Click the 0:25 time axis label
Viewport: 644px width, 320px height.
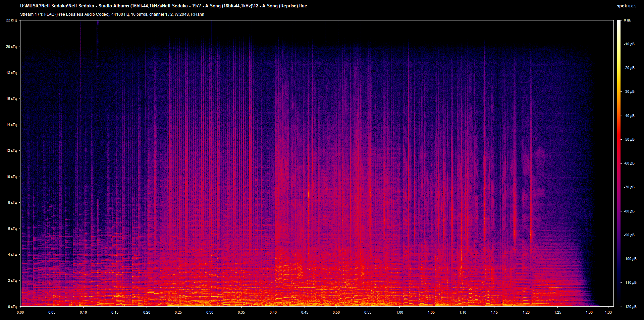pos(178,312)
